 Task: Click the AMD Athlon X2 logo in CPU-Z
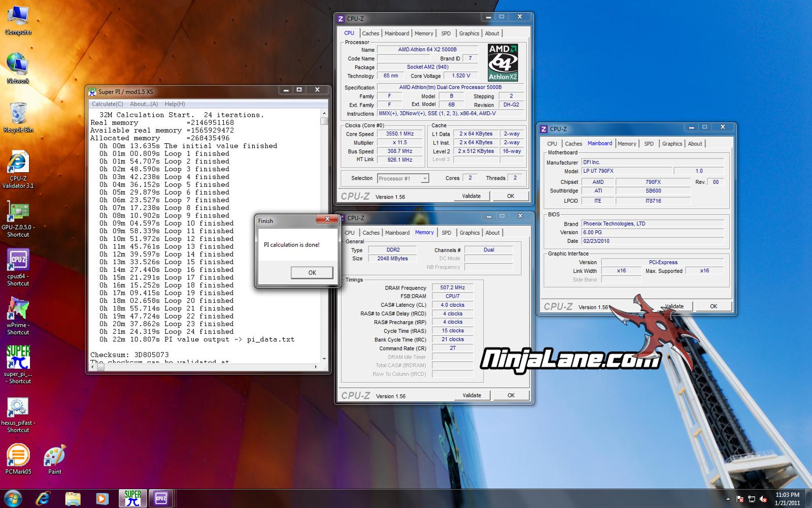coord(502,62)
